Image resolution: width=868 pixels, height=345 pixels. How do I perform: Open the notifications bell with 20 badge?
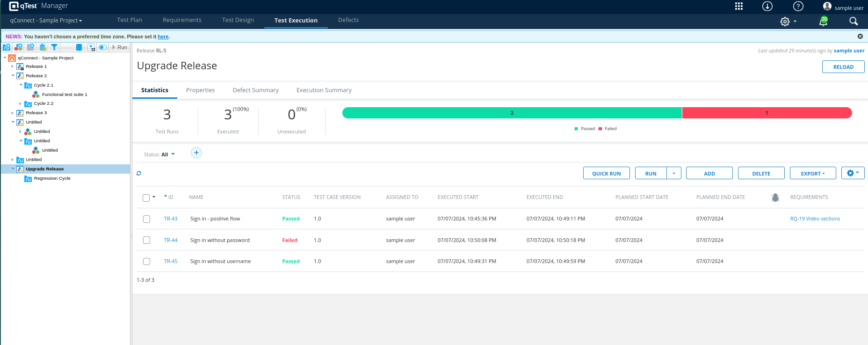[x=823, y=21]
